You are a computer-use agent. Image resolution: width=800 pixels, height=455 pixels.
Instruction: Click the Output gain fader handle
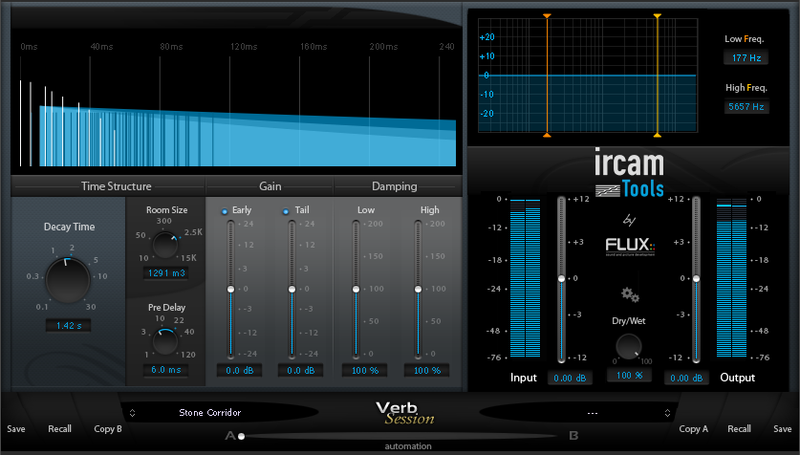click(696, 279)
